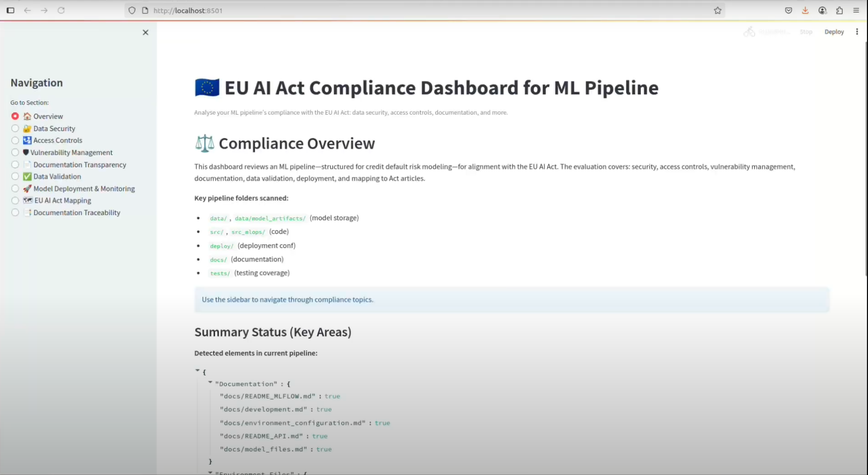Choose the Vulnerability Management section
The height and width of the screenshot is (475, 868).
(15, 152)
